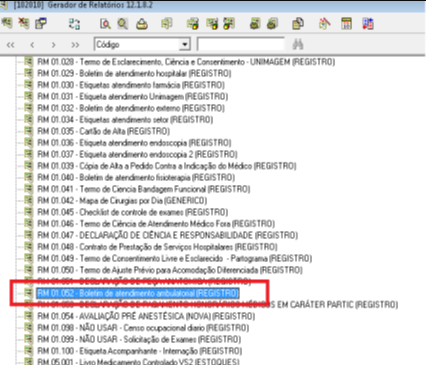
Task: Select RM 01.032 Boletim de atendimento externo
Action: pyautogui.click(x=131, y=108)
